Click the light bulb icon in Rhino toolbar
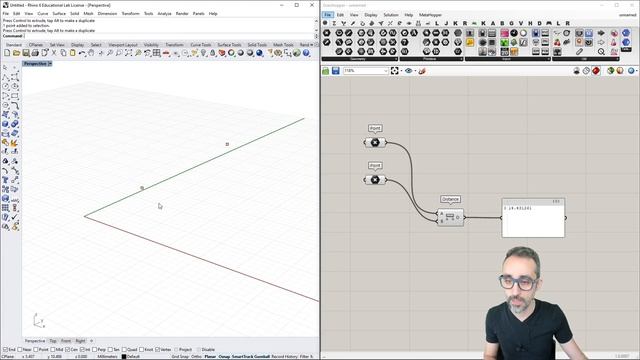Screen dimensions: 640x360 pyautogui.click(x=203, y=53)
